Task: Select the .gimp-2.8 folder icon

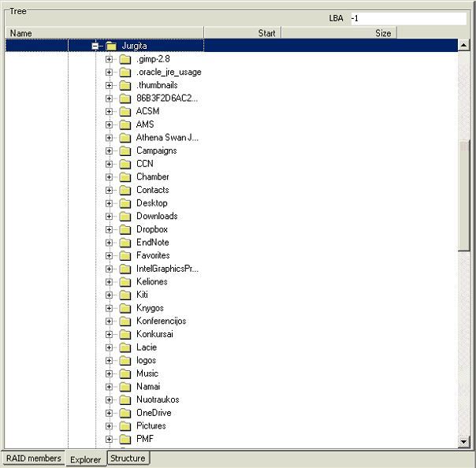Action: pos(125,59)
